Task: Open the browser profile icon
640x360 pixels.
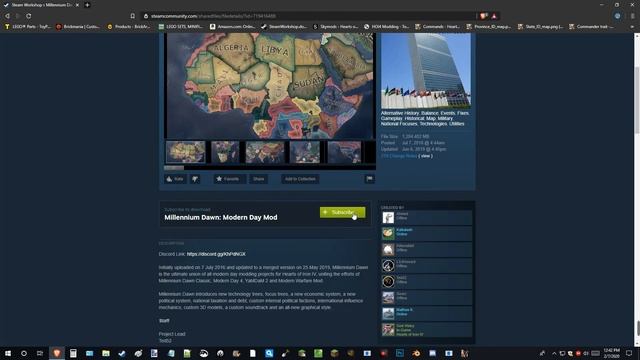Action: [x=618, y=16]
